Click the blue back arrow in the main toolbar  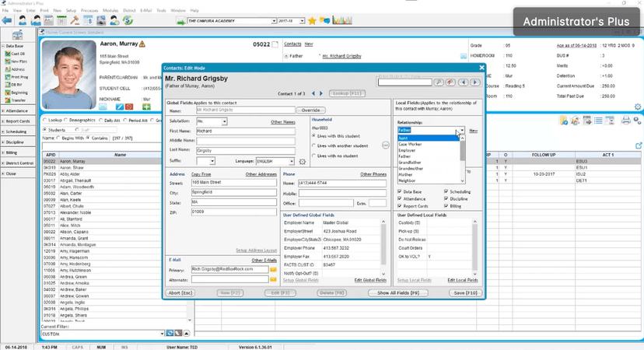pyautogui.click(x=6, y=20)
